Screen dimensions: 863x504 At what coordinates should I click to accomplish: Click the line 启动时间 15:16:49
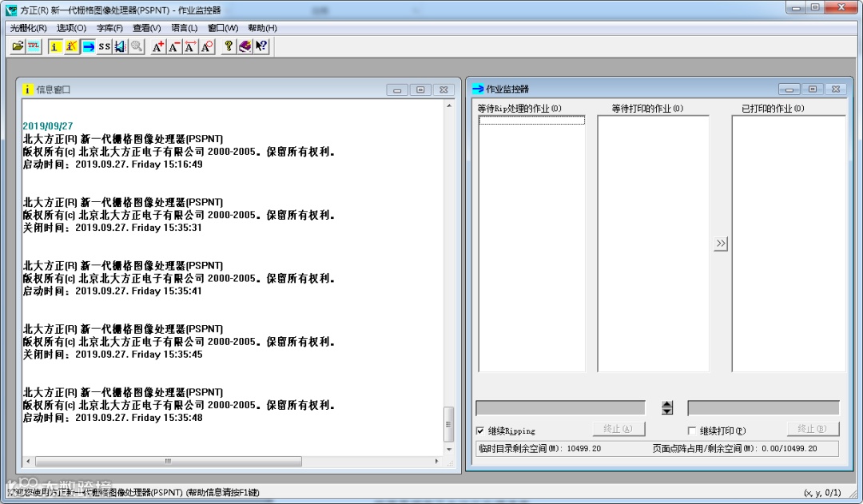pos(113,164)
